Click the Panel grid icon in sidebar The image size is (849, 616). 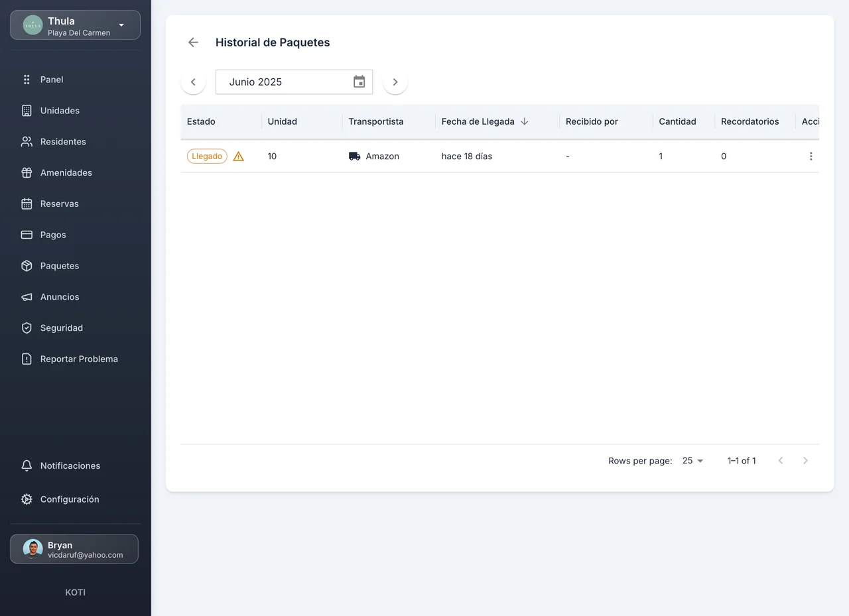point(27,80)
